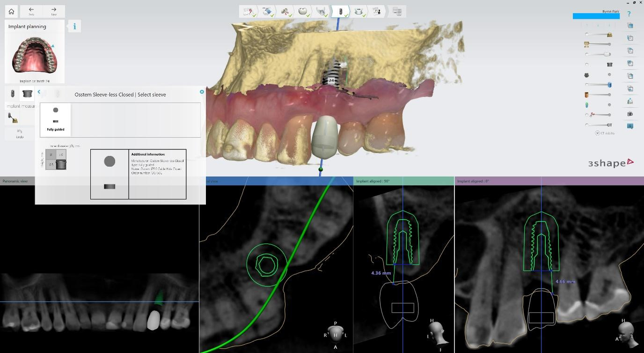The height and width of the screenshot is (353, 644).
Task: Click the Help question mark icon
Action: pyautogui.click(x=629, y=14)
